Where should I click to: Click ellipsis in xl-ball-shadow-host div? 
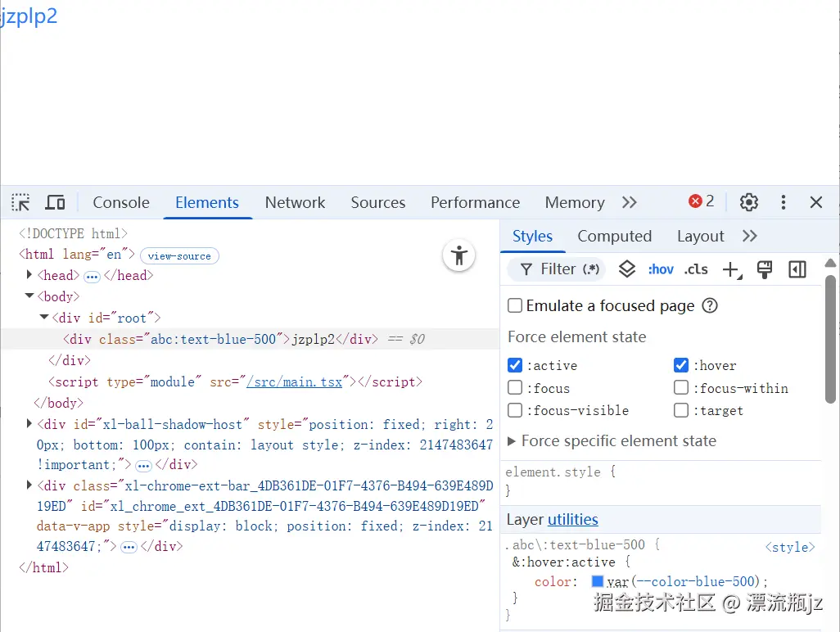pyautogui.click(x=143, y=466)
